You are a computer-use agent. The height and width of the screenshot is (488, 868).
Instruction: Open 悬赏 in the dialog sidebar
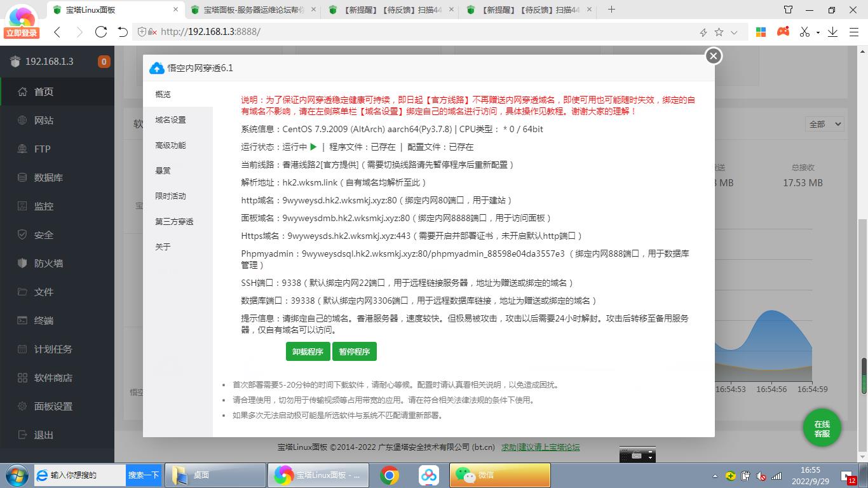(x=178, y=170)
